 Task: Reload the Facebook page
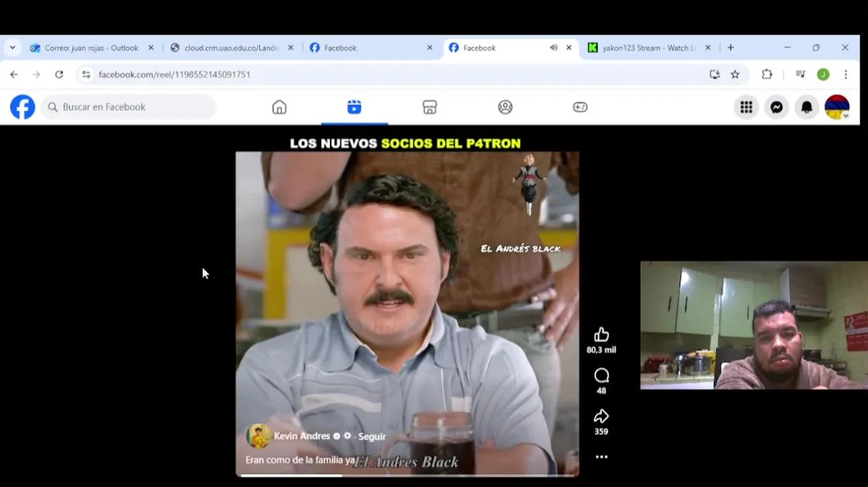pyautogui.click(x=59, y=74)
